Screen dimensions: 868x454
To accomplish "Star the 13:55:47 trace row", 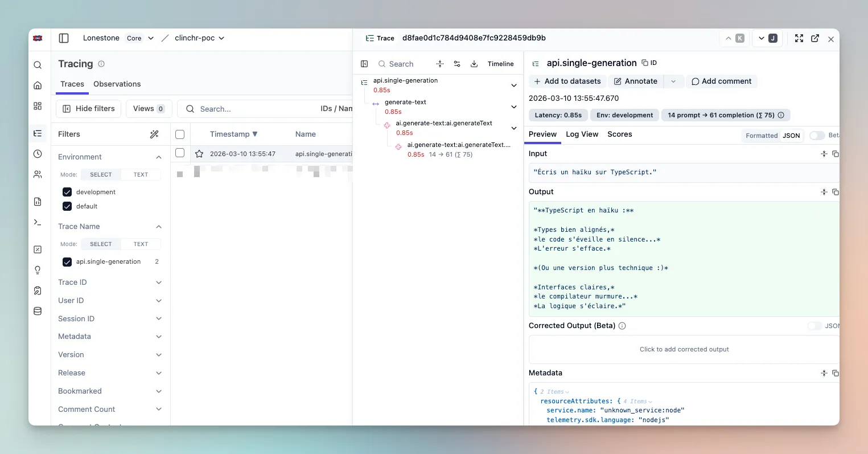I will 199,154.
